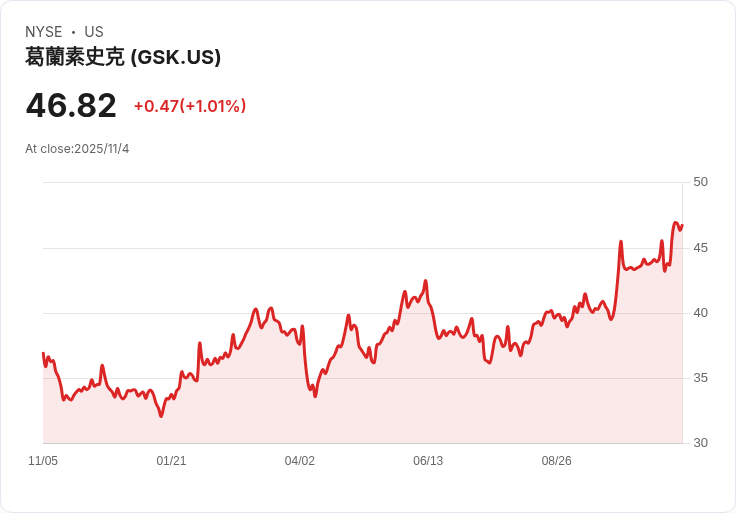The image size is (736, 513).
Task: Click the 30 label on price axis
Action: point(700,443)
